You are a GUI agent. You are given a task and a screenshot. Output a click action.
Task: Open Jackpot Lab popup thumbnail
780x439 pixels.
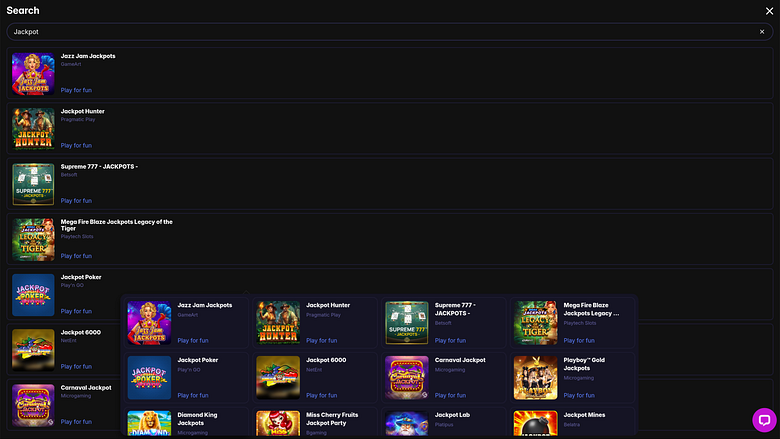tap(406, 423)
